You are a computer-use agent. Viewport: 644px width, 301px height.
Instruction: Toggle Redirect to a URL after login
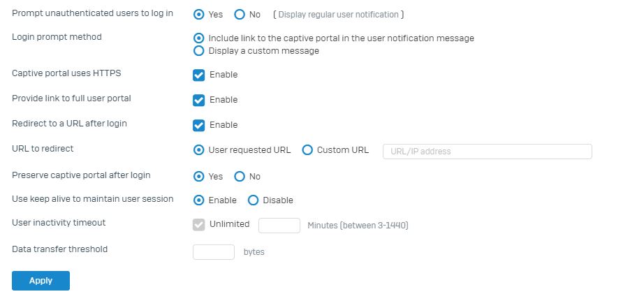[x=199, y=125]
